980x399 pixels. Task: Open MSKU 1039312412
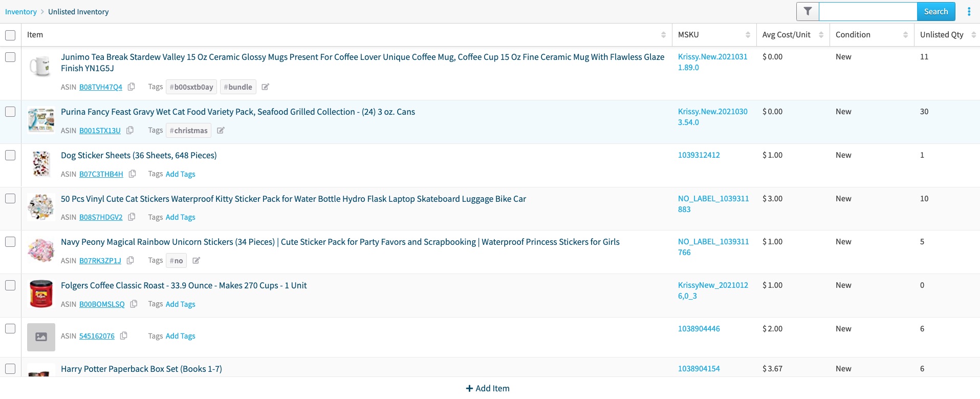coord(699,155)
